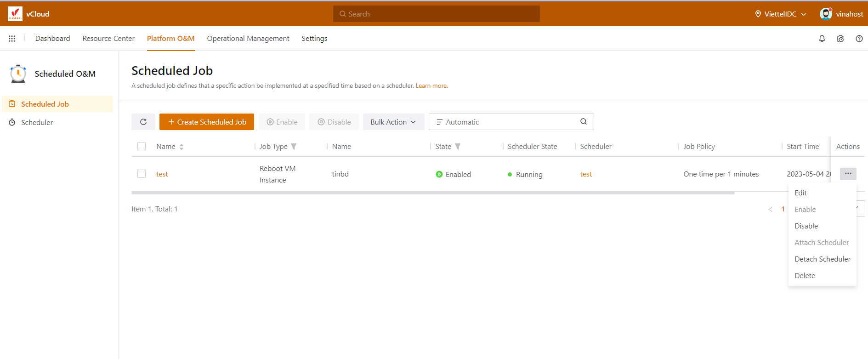Open the app grid launcher icon
This screenshot has width=868, height=359.
(12, 39)
